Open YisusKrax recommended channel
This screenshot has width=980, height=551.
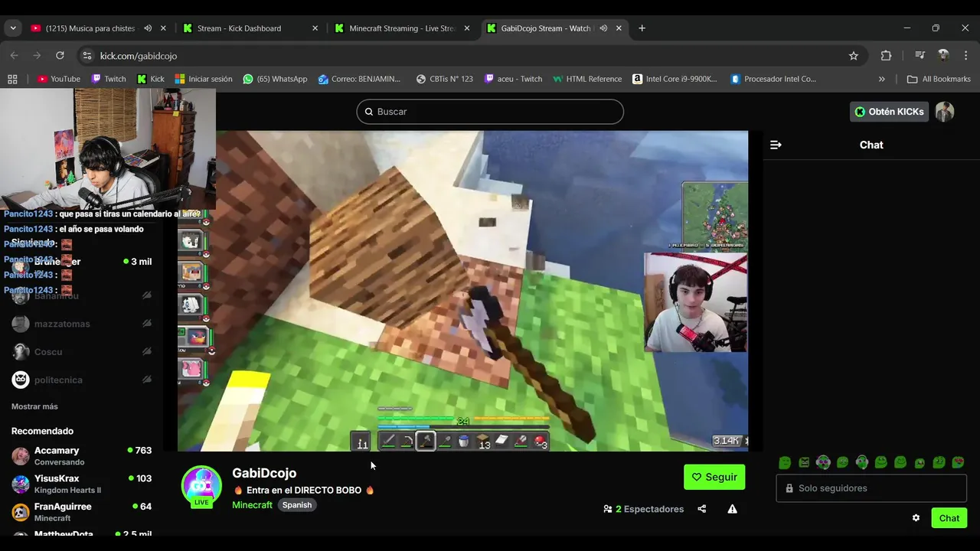click(81, 484)
